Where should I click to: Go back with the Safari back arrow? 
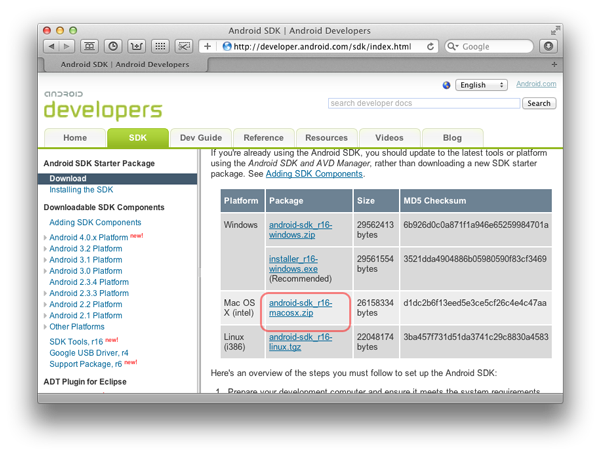[x=52, y=46]
